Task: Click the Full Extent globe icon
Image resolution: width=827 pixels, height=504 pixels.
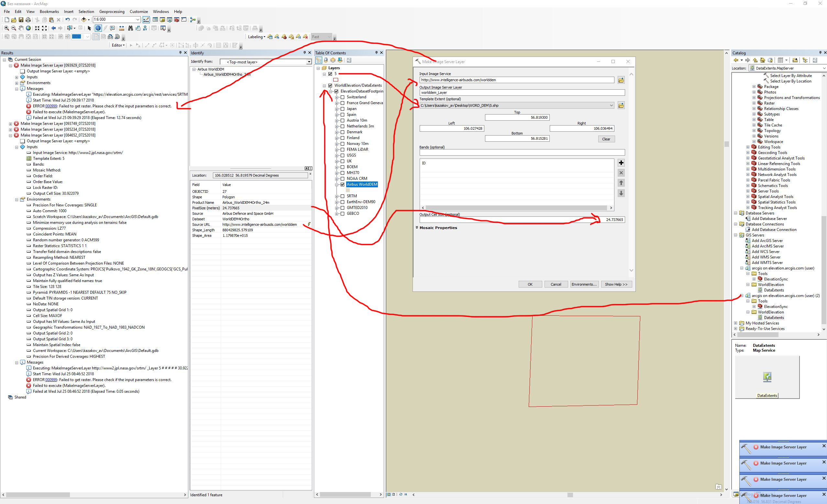Action: pos(28,28)
